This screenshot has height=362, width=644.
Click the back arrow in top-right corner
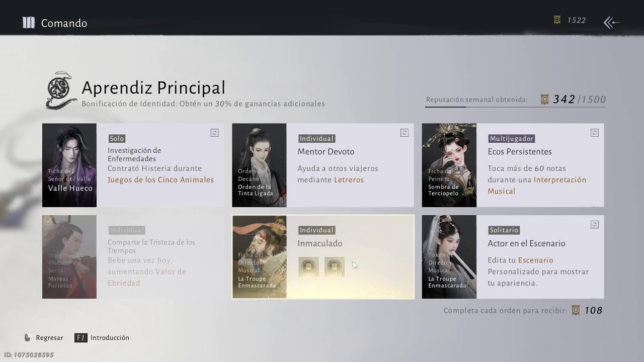(611, 22)
